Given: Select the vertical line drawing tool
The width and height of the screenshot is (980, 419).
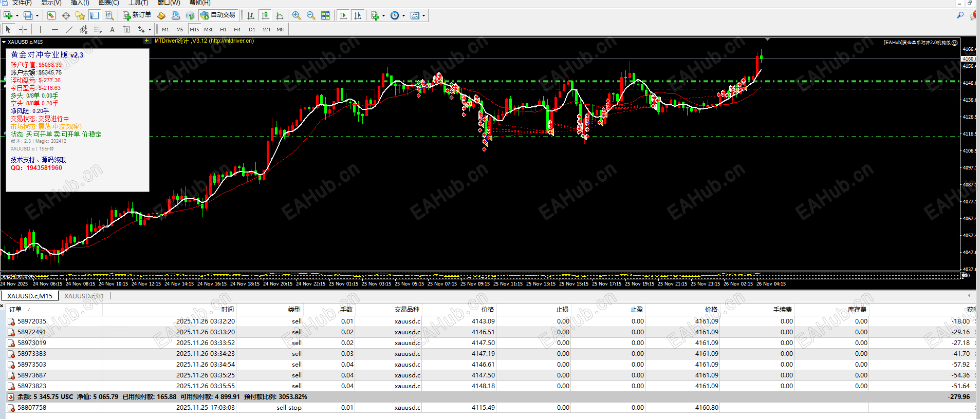Looking at the screenshot, I should 40,29.
